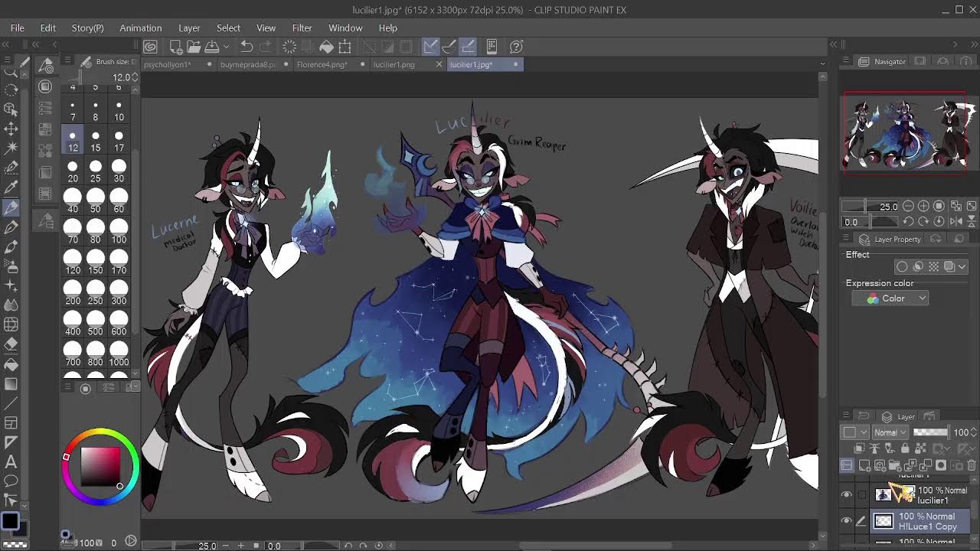Toggle Snap to Special Ruler
This screenshot has width=980, height=551.
449,47
